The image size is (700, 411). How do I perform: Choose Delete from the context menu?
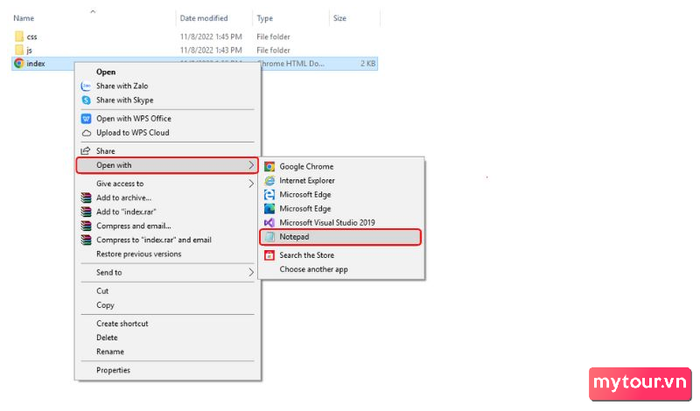point(107,338)
